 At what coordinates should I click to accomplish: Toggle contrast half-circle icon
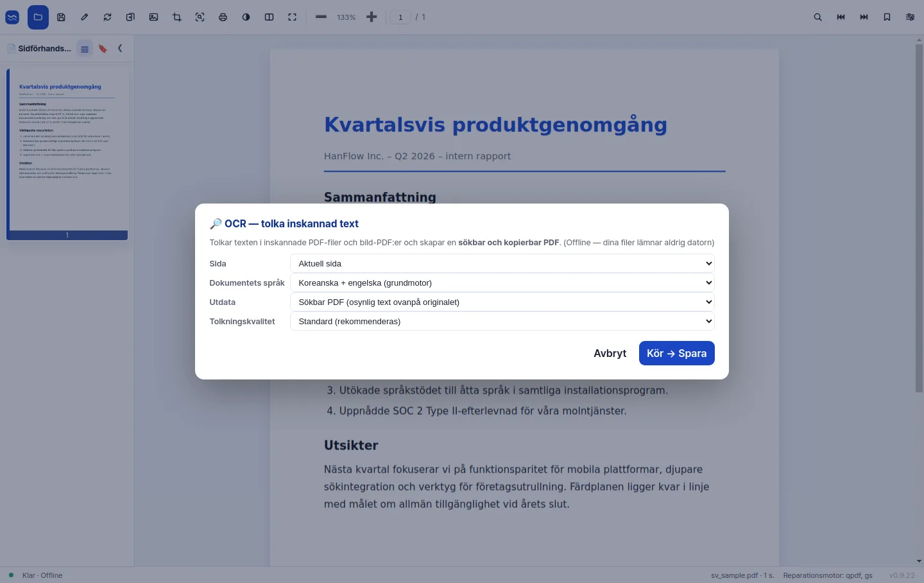[246, 17]
